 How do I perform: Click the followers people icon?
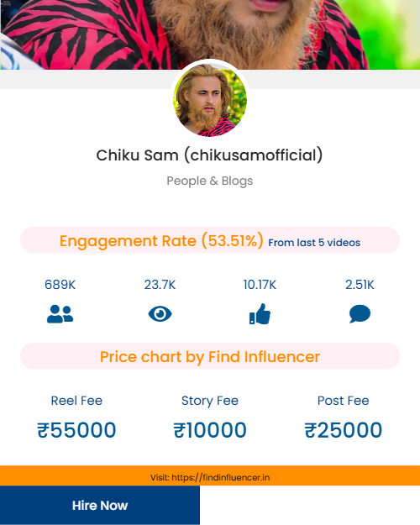60,314
